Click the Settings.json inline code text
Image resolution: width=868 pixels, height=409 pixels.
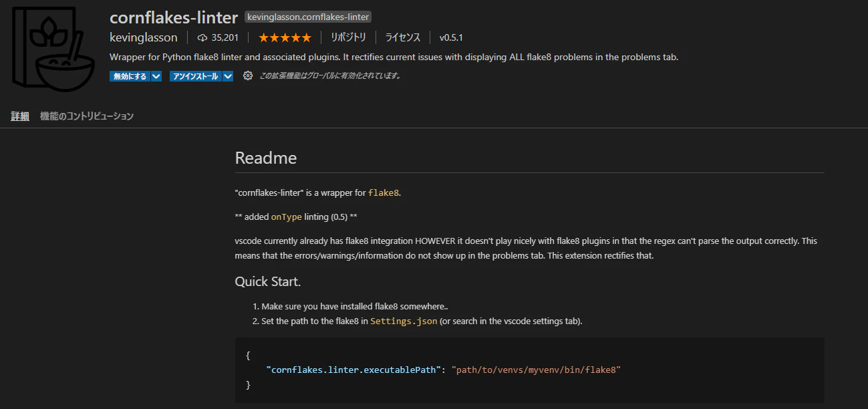[404, 321]
